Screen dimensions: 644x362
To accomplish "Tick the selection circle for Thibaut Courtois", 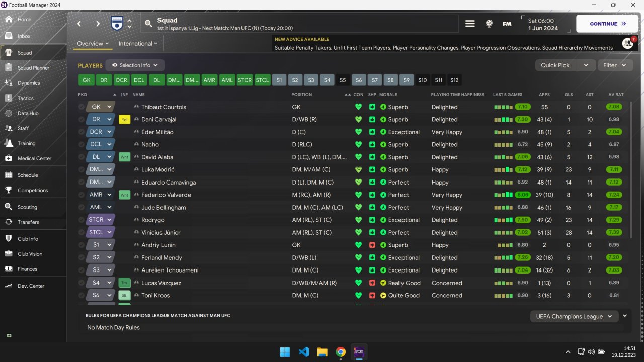I will pyautogui.click(x=82, y=107).
